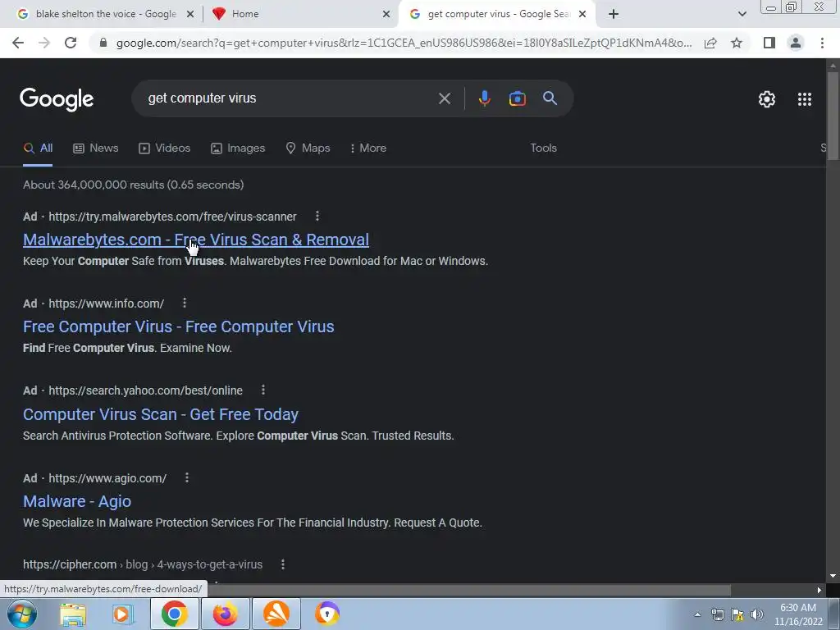Open Free Computer Virus ad link
Image resolution: width=840 pixels, height=630 pixels.
coord(178,326)
